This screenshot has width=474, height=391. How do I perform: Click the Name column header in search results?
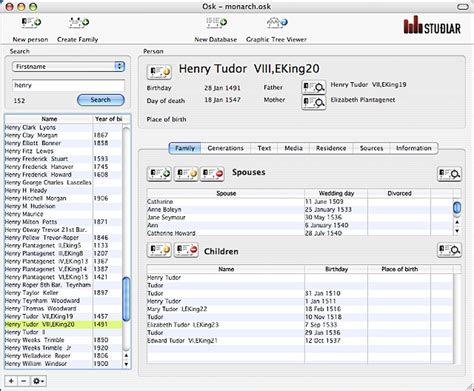[49, 119]
